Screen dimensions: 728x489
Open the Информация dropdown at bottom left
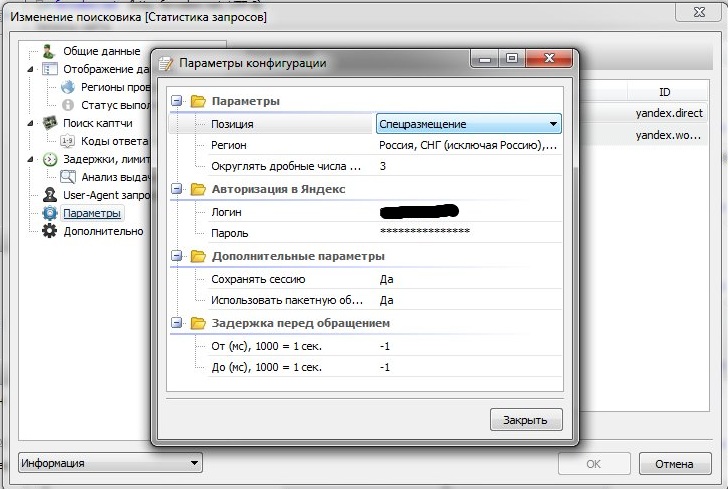click(110, 463)
